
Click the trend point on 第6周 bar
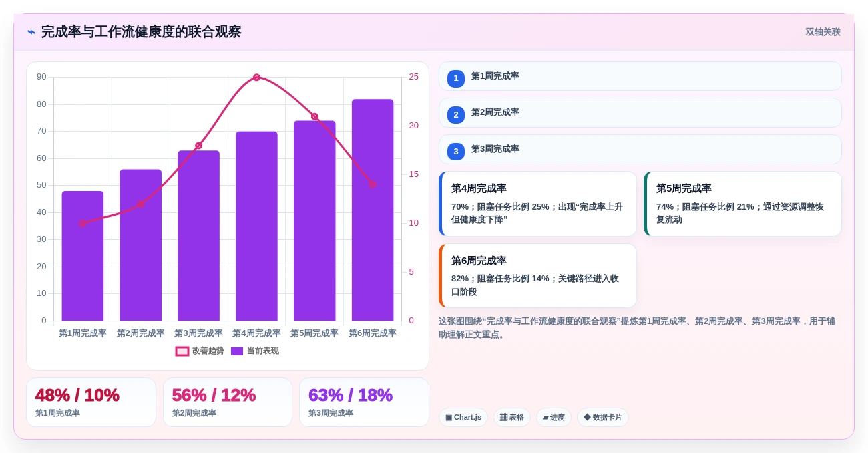point(373,184)
